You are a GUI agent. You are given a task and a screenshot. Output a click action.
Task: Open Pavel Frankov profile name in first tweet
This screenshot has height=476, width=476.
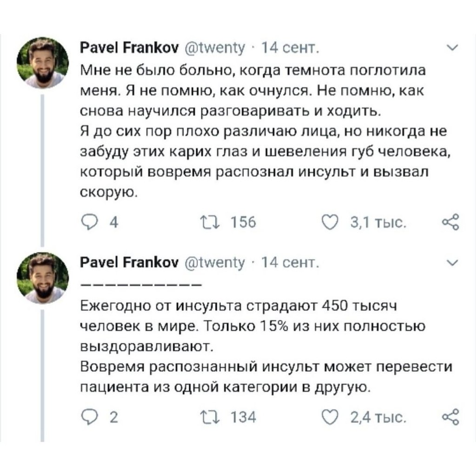129,48
